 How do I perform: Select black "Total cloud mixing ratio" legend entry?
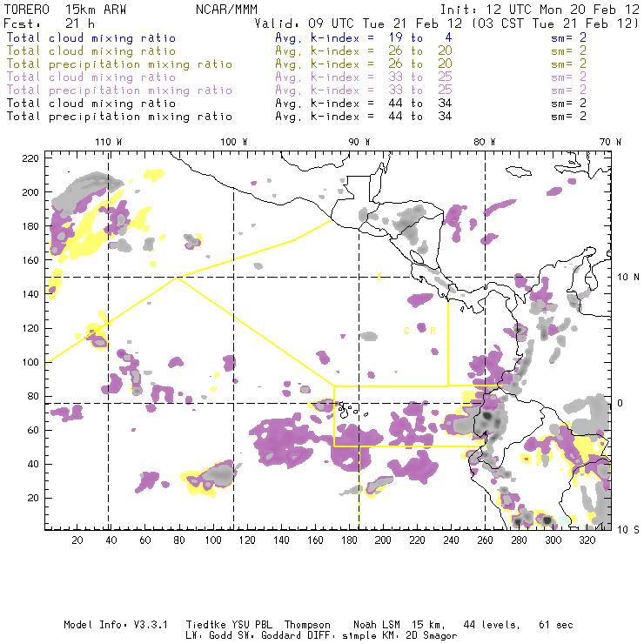pyautogui.click(x=91, y=104)
